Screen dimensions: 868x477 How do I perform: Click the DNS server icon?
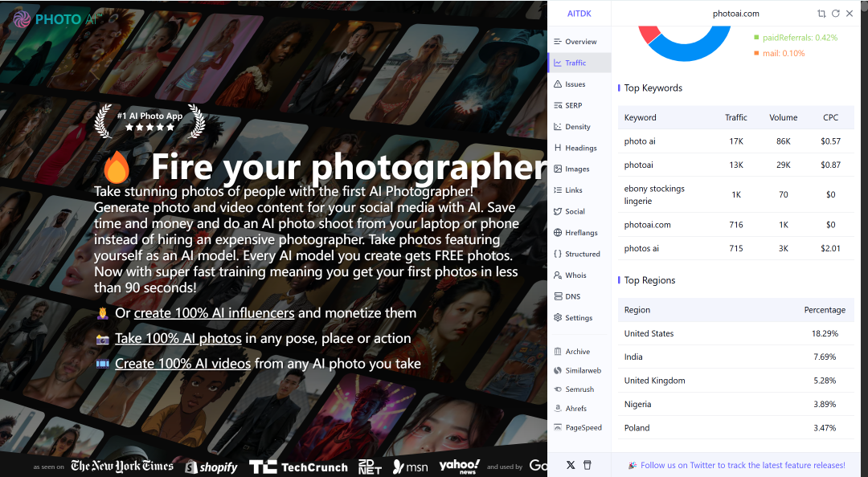(558, 296)
